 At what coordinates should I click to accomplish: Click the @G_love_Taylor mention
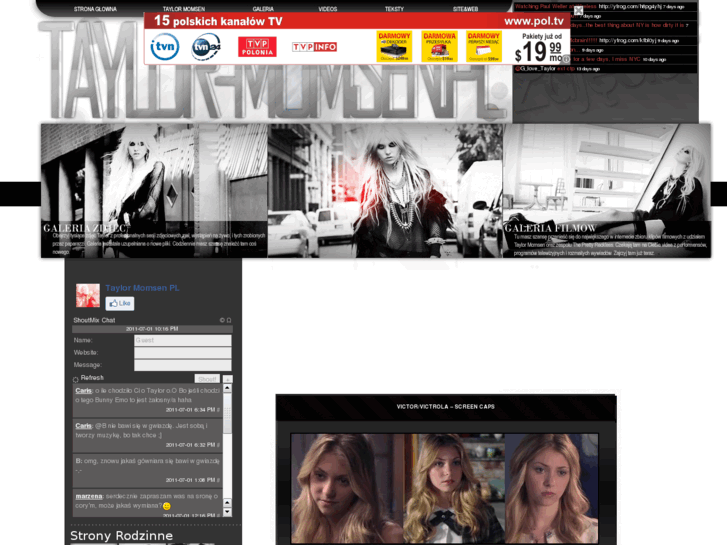535,69
